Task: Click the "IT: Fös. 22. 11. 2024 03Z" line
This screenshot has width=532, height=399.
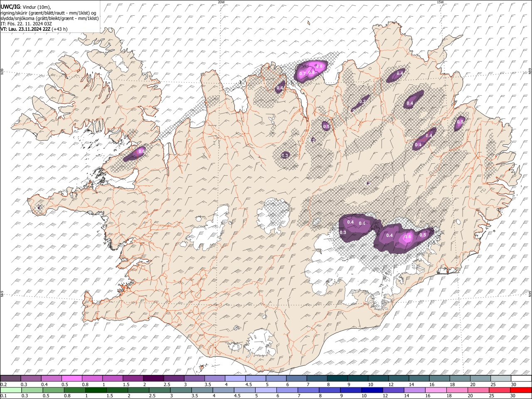Action: click(x=26, y=24)
